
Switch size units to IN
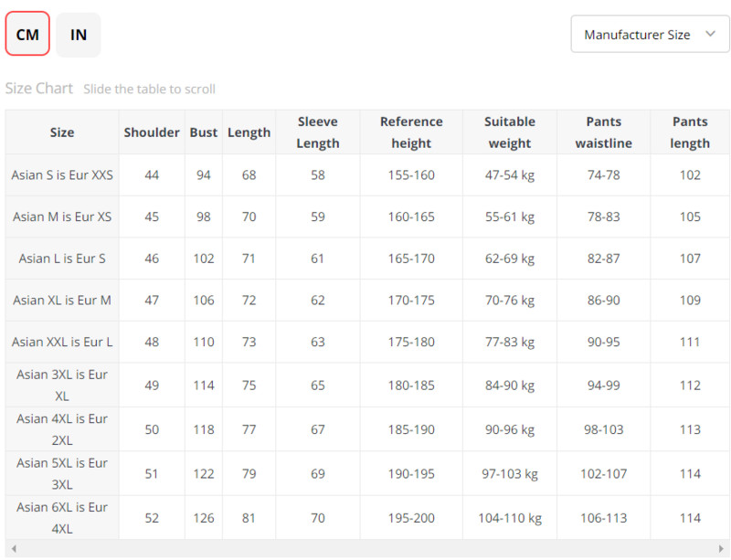79,35
